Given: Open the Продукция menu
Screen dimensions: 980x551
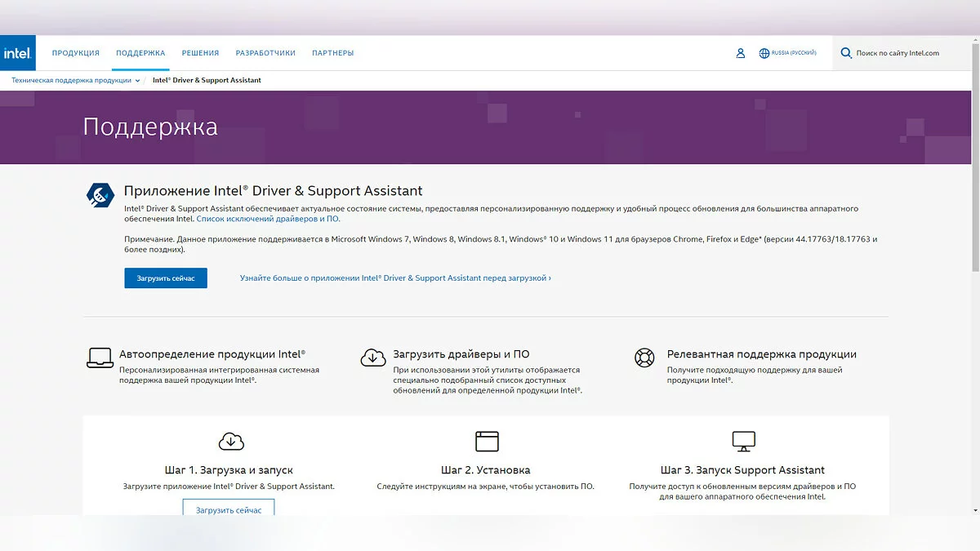Looking at the screenshot, I should pos(75,53).
